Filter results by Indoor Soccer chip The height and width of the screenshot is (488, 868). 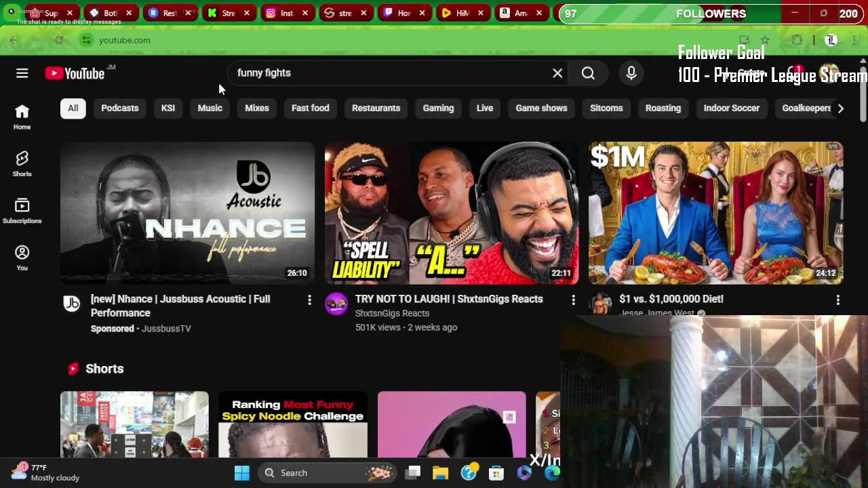731,108
